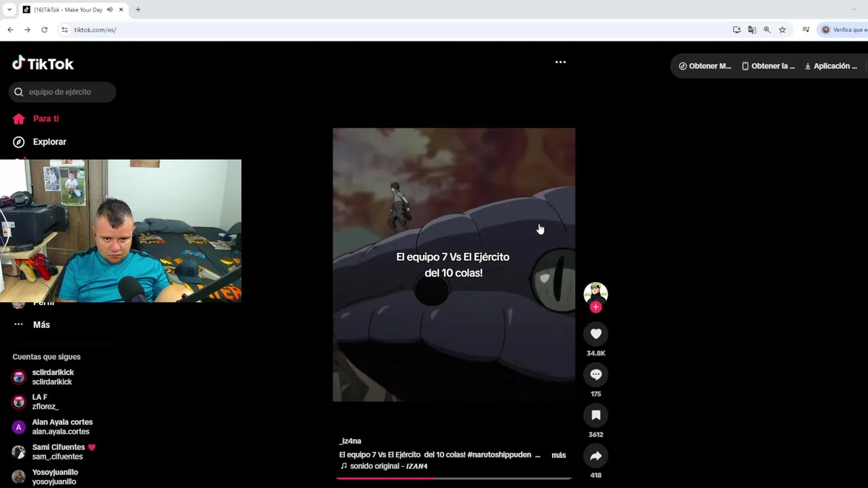Click the Explorar compass icon
This screenshot has width=868, height=488.
click(19, 142)
